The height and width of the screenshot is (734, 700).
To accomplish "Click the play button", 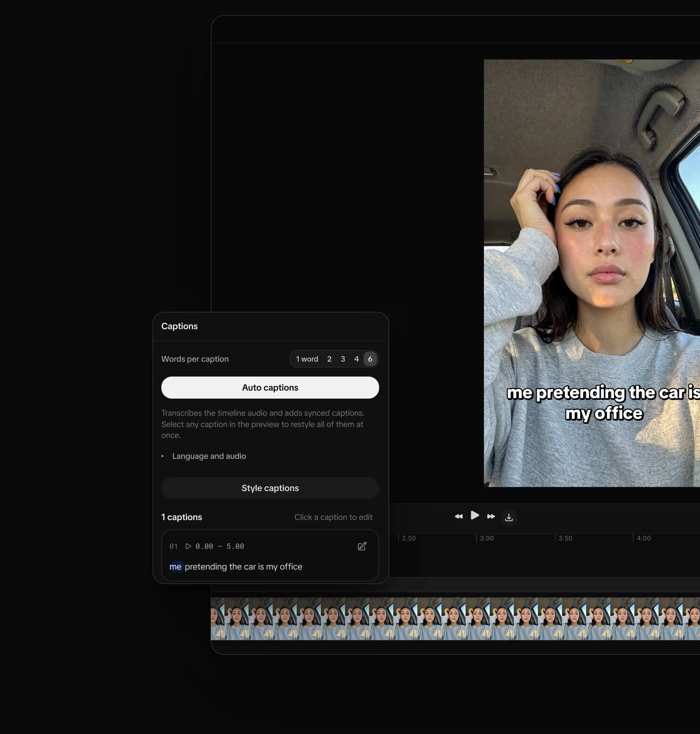I will click(x=475, y=515).
